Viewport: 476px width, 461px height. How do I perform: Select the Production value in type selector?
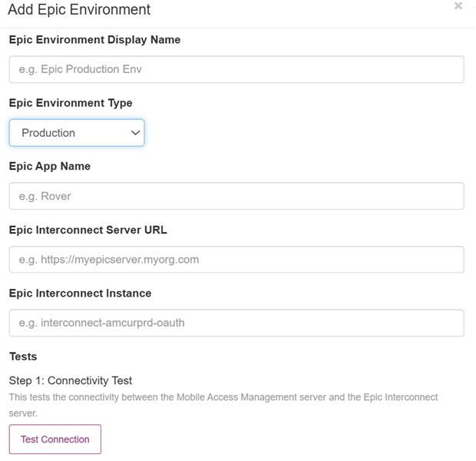48,133
